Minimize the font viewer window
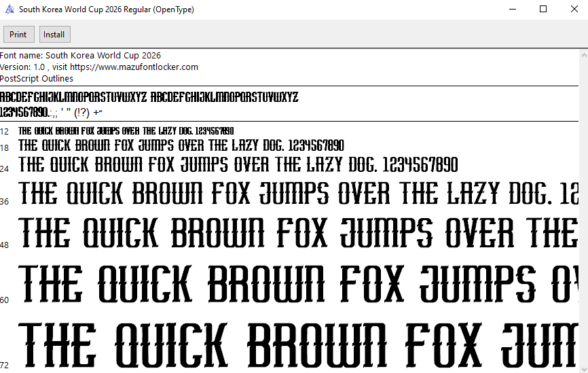Image resolution: width=588 pixels, height=373 pixels. click(513, 10)
